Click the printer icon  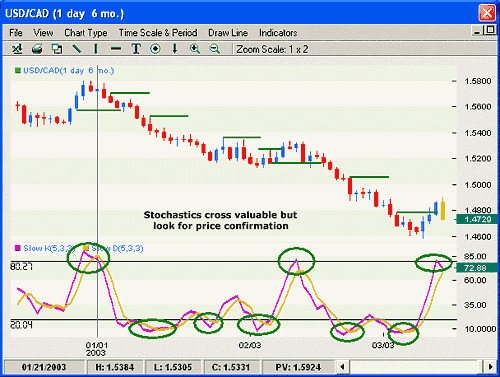(37, 49)
